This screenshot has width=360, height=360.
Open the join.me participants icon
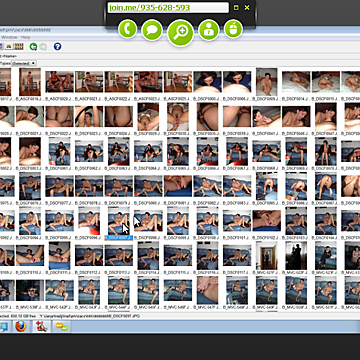point(209,30)
